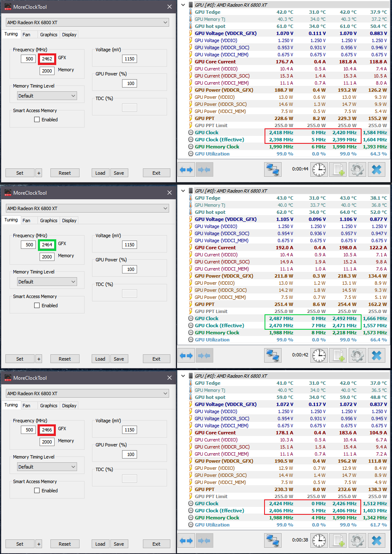Start logging via the add-log icon, 0:00:38 panel
This screenshot has width=392, height=554.
338,541
